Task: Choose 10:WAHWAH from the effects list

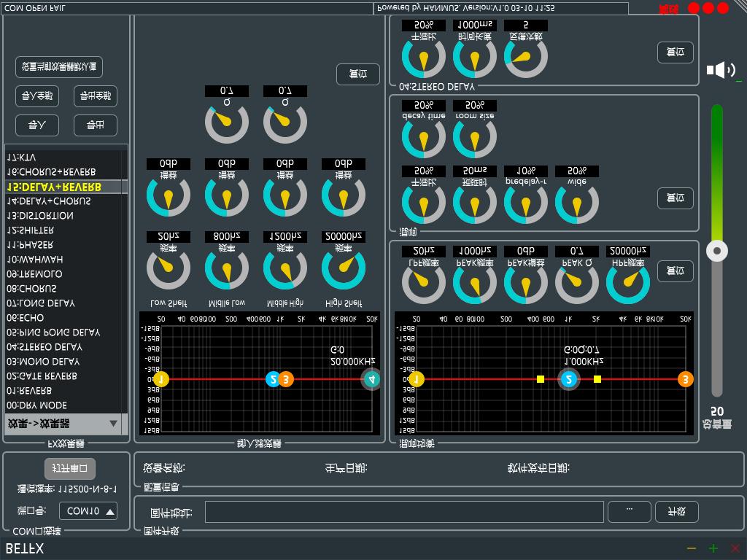Action: [35, 260]
